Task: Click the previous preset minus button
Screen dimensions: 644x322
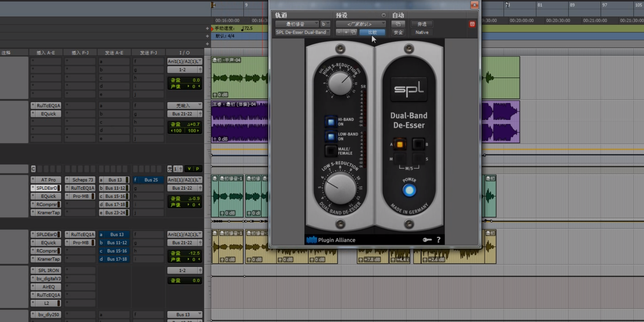Action: [x=339, y=32]
